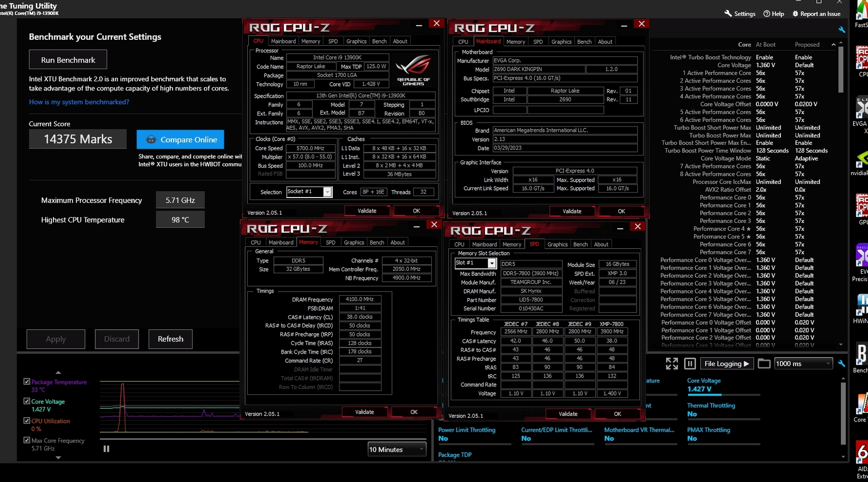This screenshot has height=482, width=868.
Task: Open Graphics tab in Mainboard CPU-Z window
Action: [561, 42]
